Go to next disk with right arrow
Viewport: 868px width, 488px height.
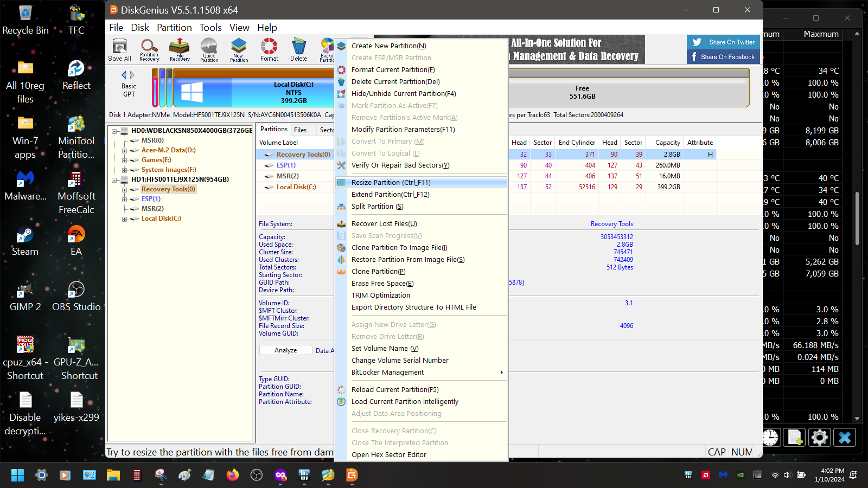[x=132, y=75]
